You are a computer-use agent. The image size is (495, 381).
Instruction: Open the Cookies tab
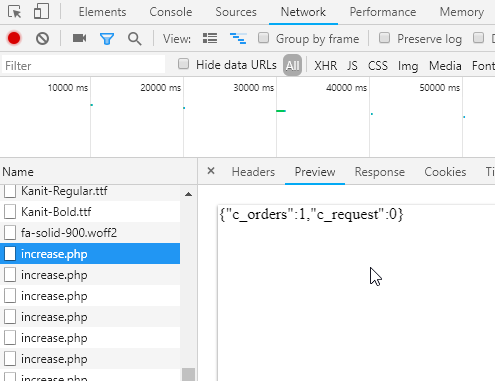[445, 172]
